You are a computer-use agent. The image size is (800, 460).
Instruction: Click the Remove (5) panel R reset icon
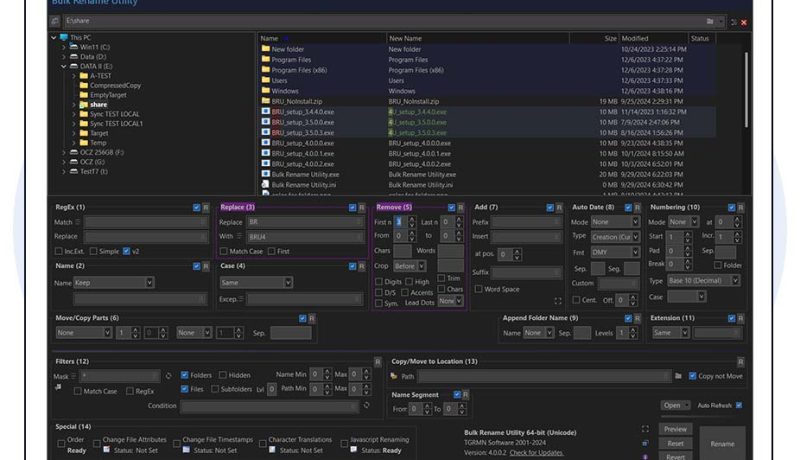(x=460, y=208)
